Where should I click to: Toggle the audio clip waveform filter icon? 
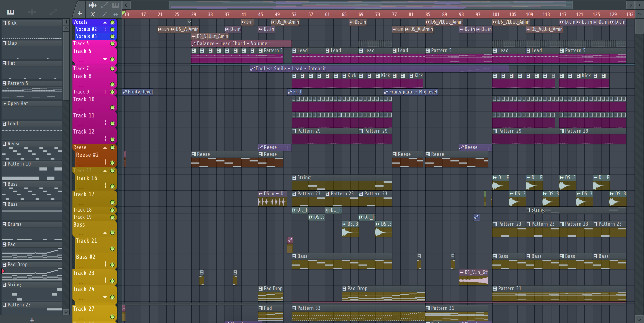click(x=93, y=5)
